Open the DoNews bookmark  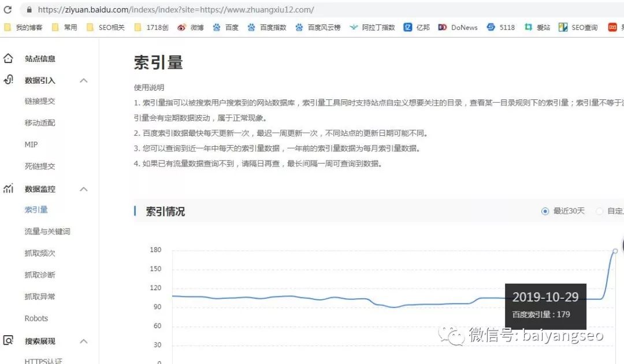click(x=458, y=27)
